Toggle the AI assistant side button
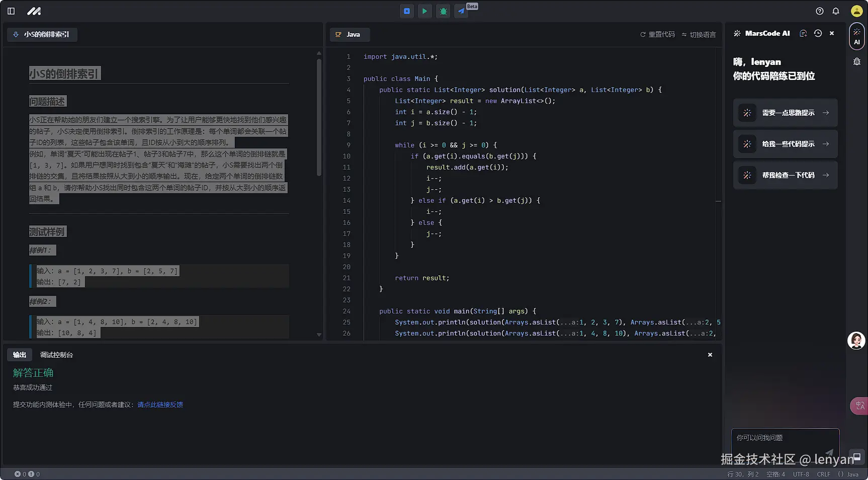 click(x=856, y=36)
